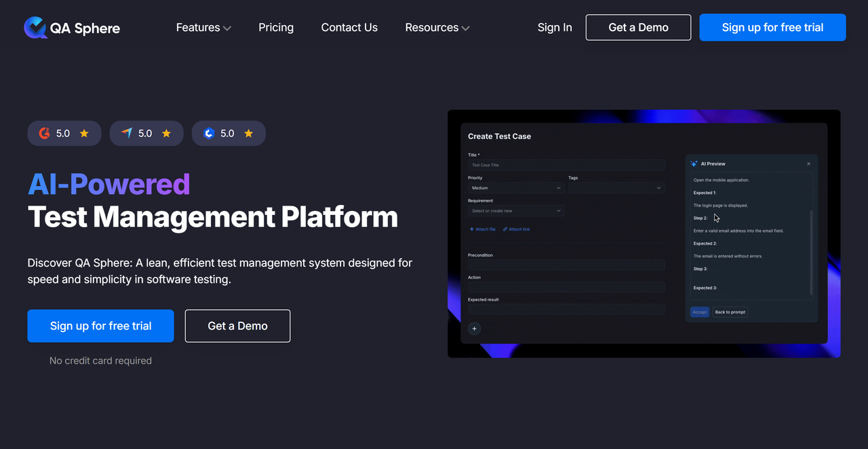Screen dimensions: 868x449
Task: Click the Step 2 label in AI Preview
Action: tap(701, 218)
